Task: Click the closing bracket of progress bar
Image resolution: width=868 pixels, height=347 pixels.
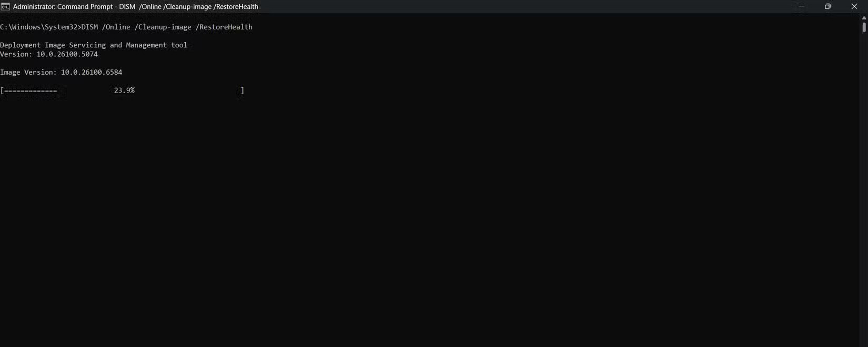Action: pyautogui.click(x=243, y=90)
